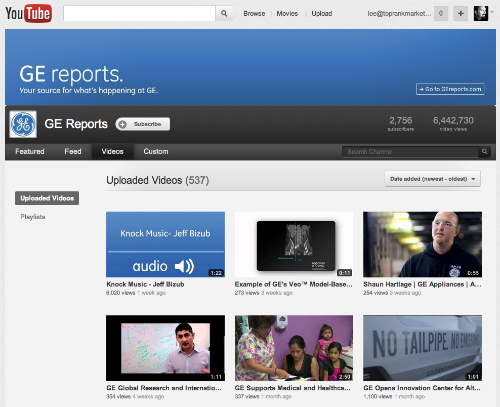Click the GE Reports channel name

click(x=76, y=124)
